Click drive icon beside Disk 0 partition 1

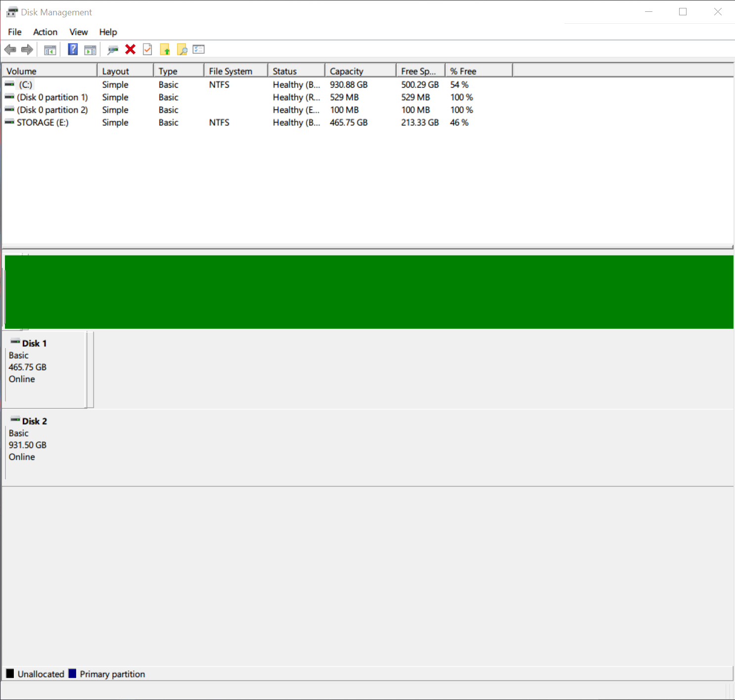pyautogui.click(x=9, y=97)
